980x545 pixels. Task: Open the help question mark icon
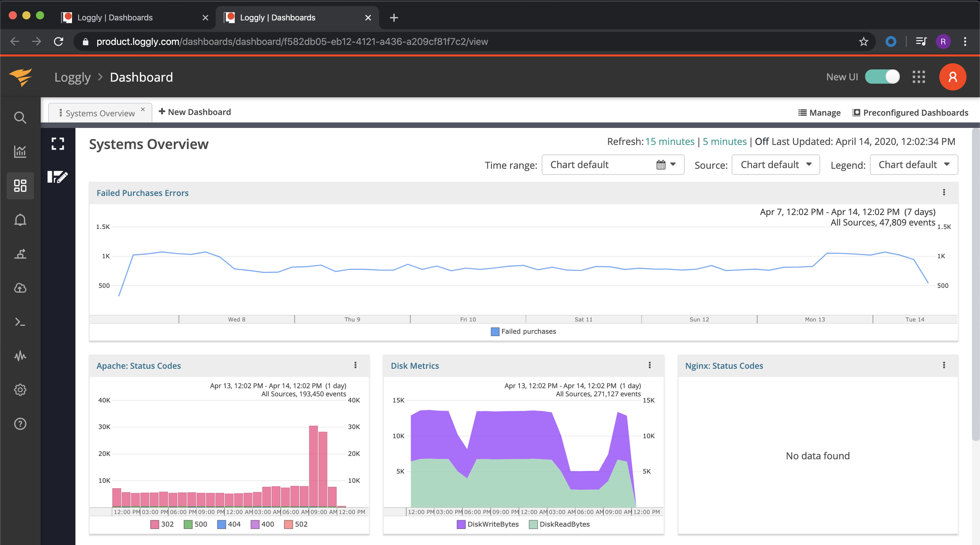coord(20,424)
